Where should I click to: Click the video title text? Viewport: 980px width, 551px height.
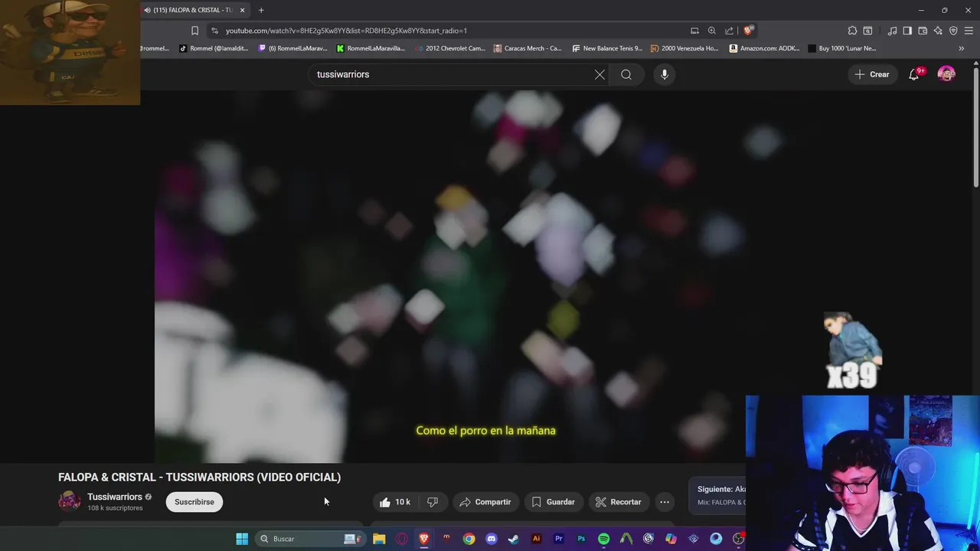[199, 477]
